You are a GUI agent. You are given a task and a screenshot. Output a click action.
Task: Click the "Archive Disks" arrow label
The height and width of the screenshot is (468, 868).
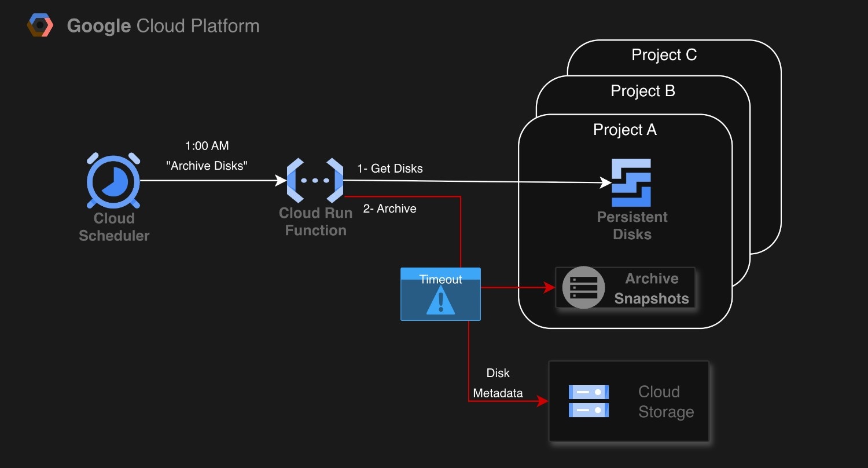pos(207,166)
